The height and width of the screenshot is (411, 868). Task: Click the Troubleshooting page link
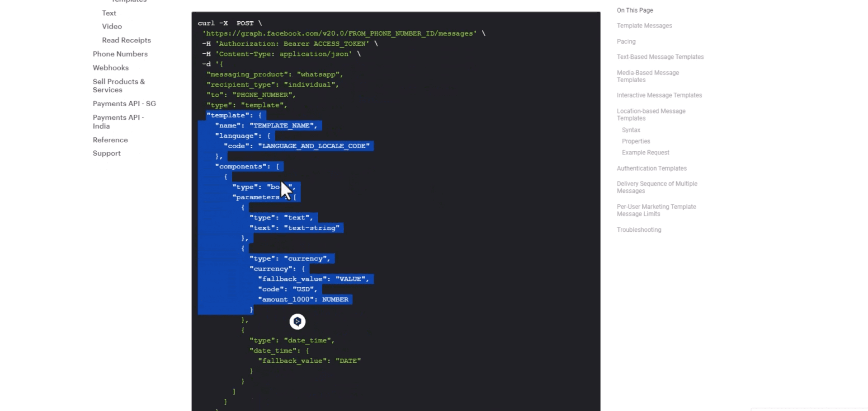tap(639, 230)
